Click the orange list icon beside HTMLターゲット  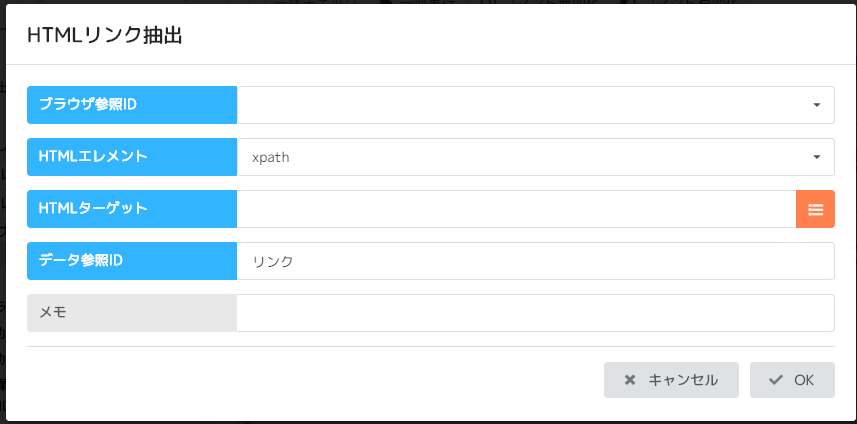point(815,209)
